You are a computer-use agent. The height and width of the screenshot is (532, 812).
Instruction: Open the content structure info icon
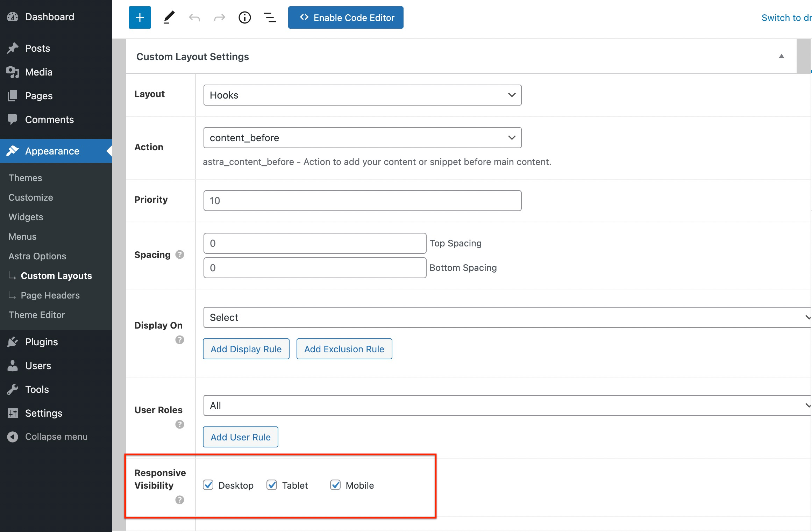(245, 17)
